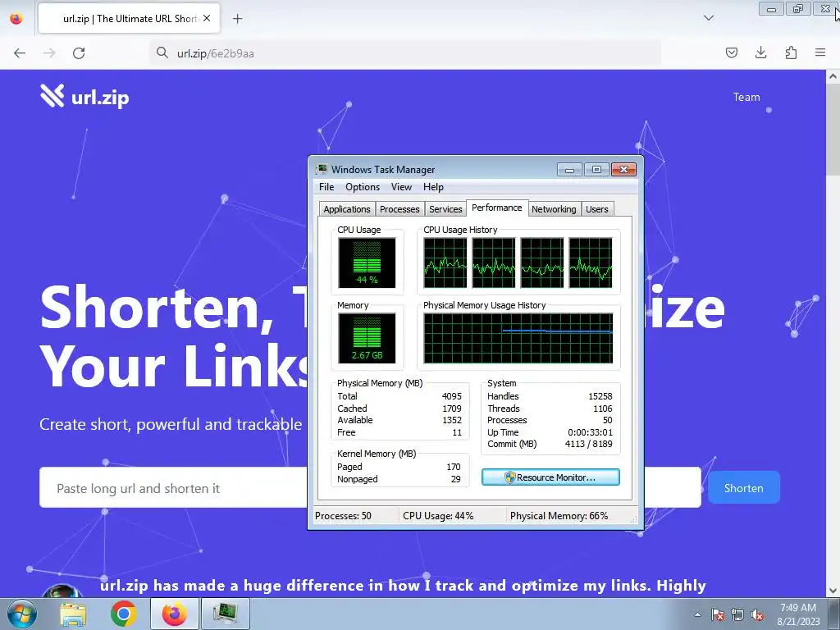Maximize the Windows Task Manager window
The height and width of the screenshot is (630, 840).
point(596,170)
